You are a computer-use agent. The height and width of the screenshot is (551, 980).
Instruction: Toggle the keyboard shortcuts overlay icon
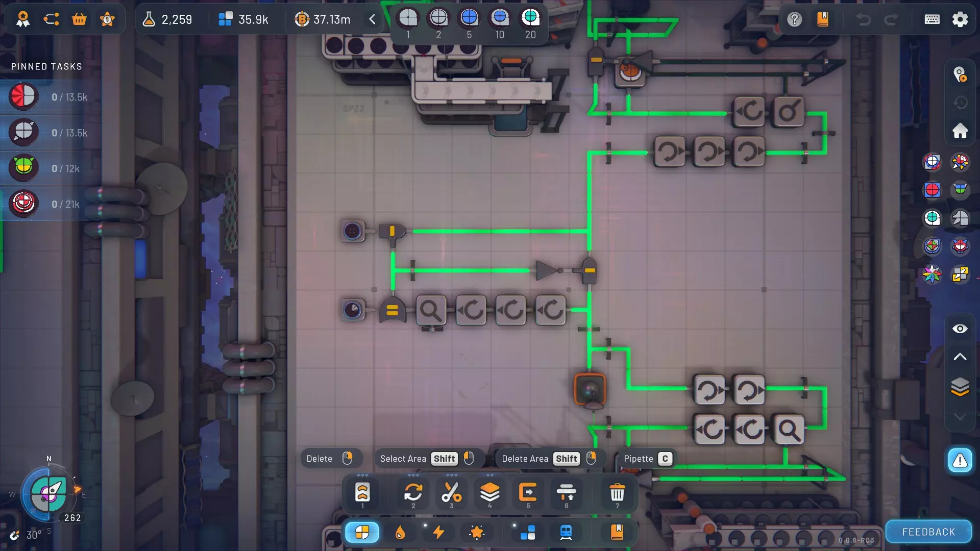click(932, 19)
